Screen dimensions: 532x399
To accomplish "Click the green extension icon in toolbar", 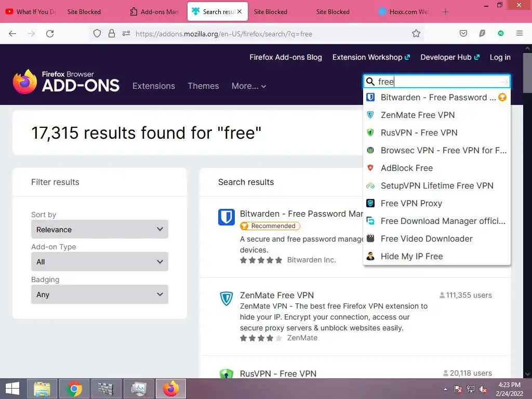I will 501,33.
